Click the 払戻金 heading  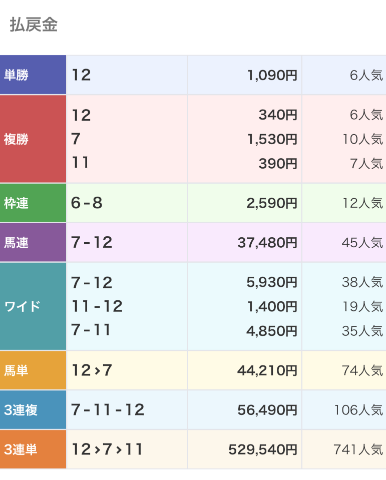tap(33, 25)
